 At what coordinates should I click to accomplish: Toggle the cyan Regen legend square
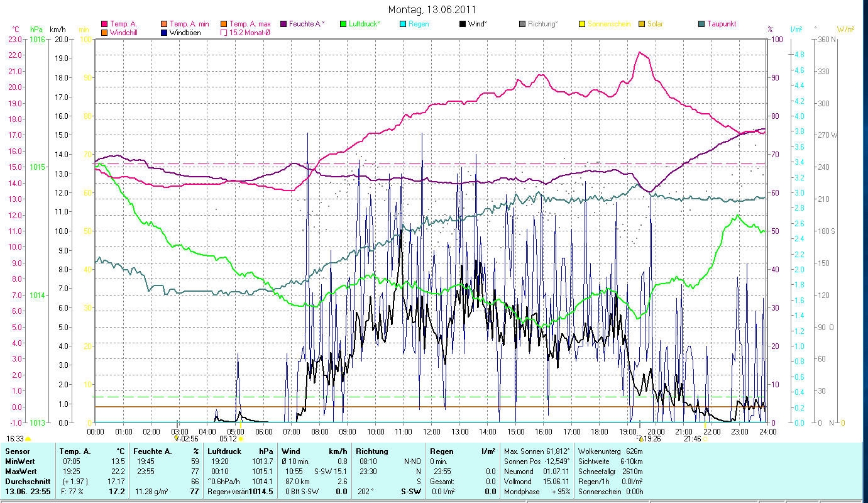403,24
